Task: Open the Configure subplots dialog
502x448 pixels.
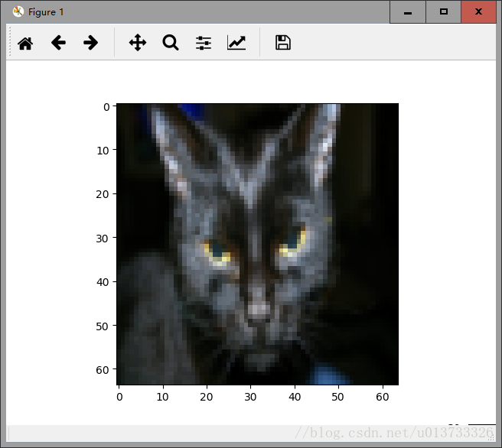Action: [x=204, y=43]
